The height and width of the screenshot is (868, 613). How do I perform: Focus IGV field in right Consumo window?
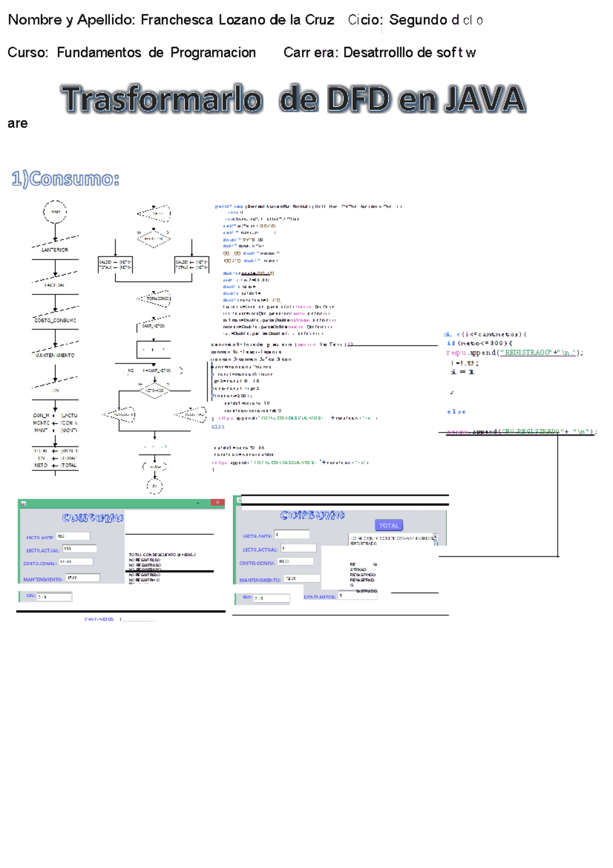(x=272, y=598)
